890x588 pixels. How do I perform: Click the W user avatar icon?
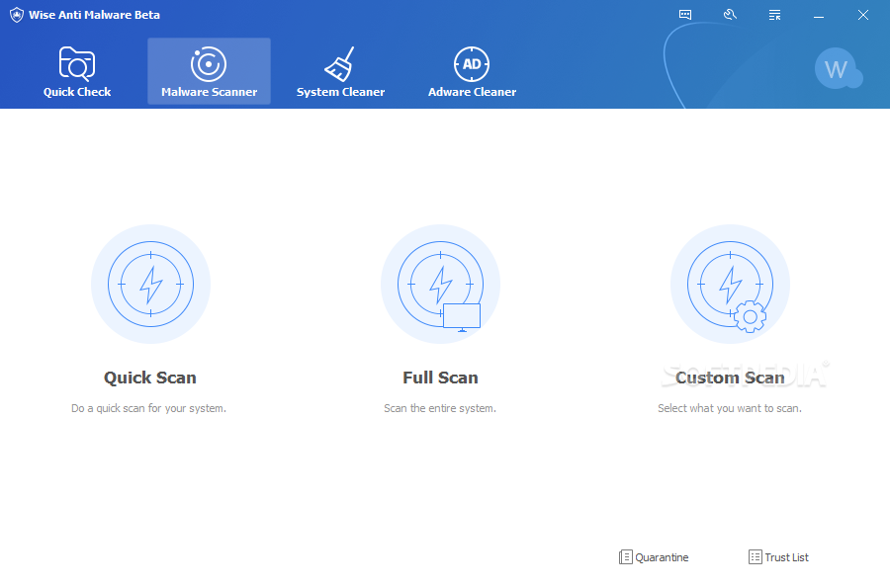point(838,69)
